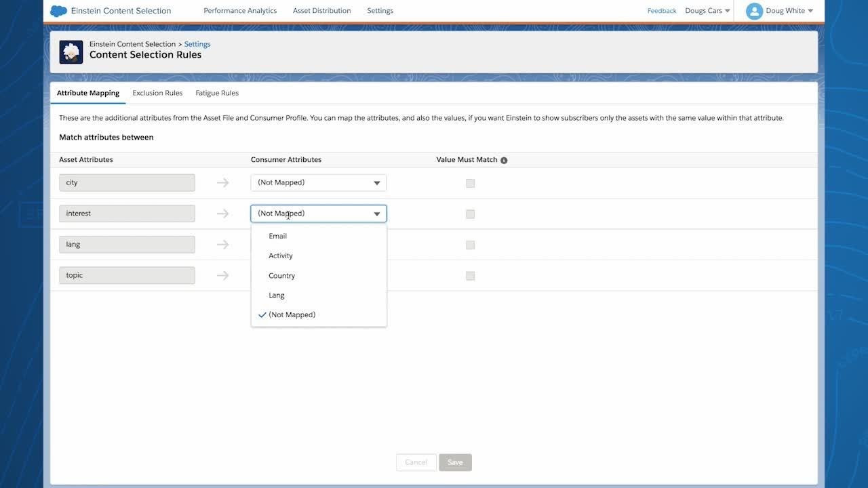Click the arrow icon beside interest

[222, 213]
